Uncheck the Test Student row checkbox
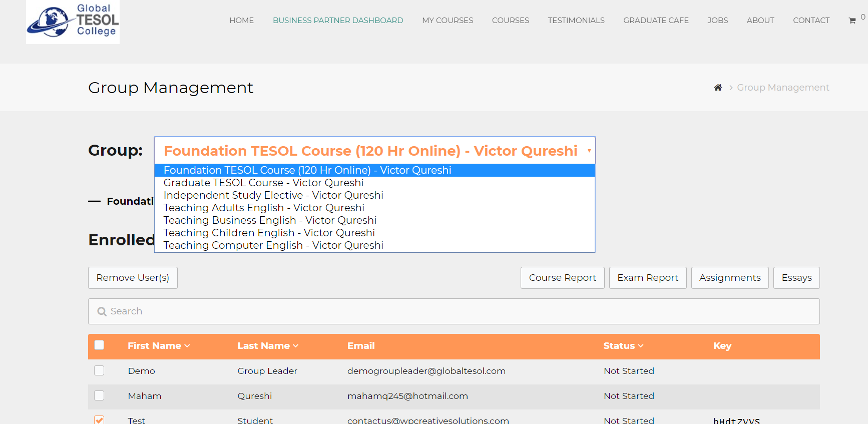 (99, 419)
